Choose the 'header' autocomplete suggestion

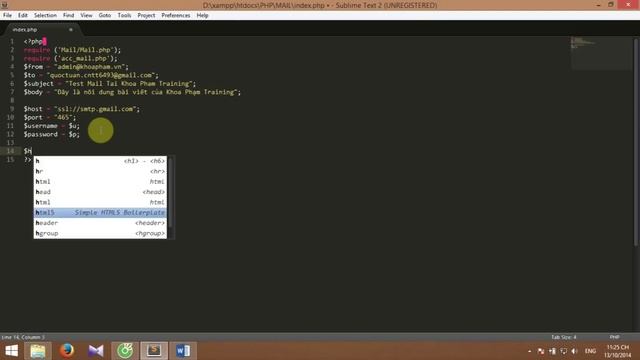tap(100, 223)
